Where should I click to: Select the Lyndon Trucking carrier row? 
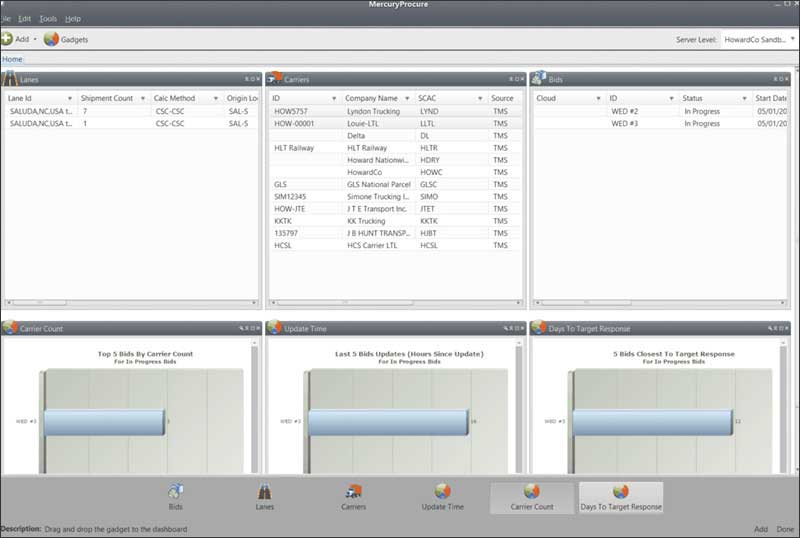coord(396,111)
